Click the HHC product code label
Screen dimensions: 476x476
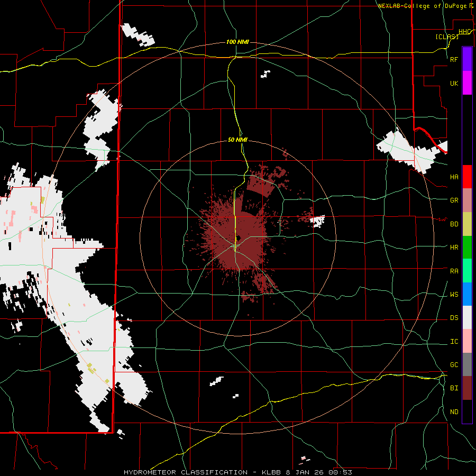point(465,32)
